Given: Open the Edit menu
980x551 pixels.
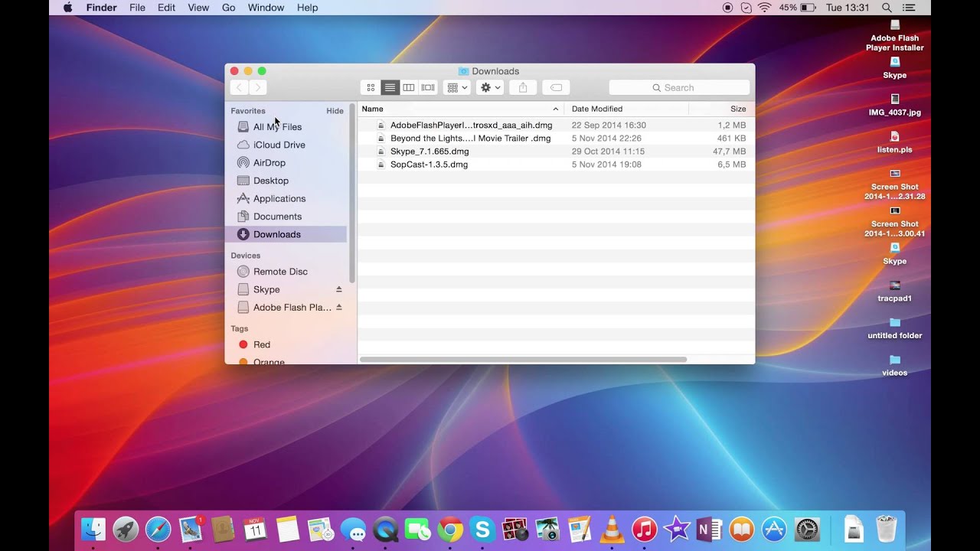Looking at the screenshot, I should click(x=166, y=8).
